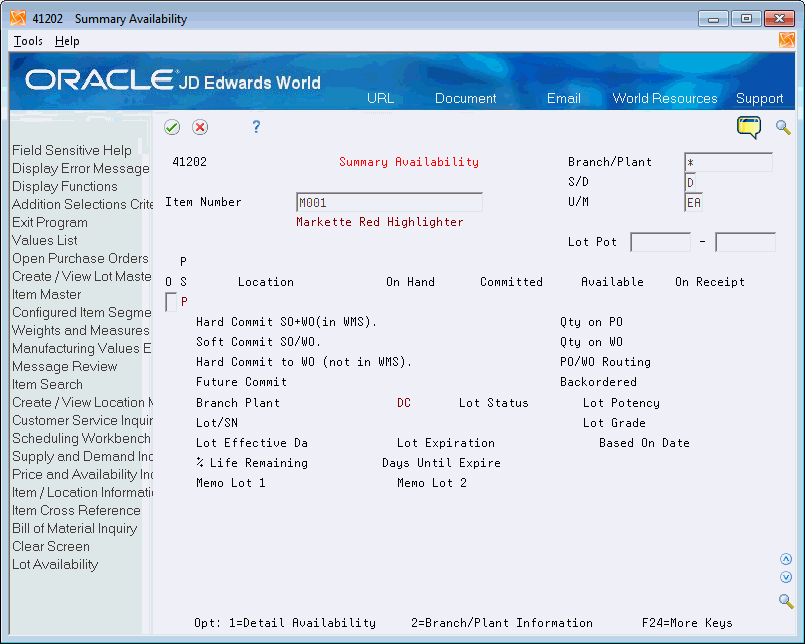
Task: Click the option field in first row
Action: coord(171,302)
